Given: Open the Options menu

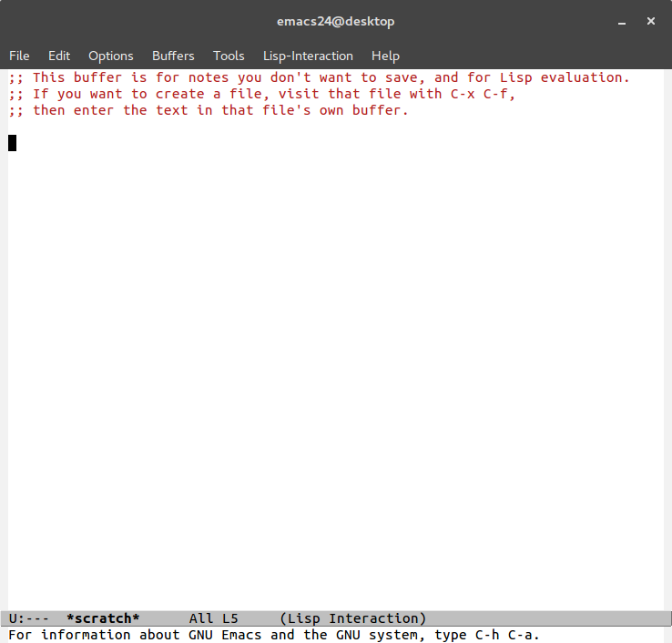Looking at the screenshot, I should pyautogui.click(x=110, y=56).
